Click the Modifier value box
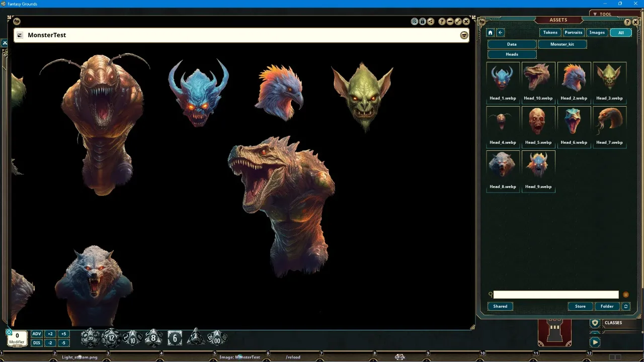 click(x=17, y=338)
